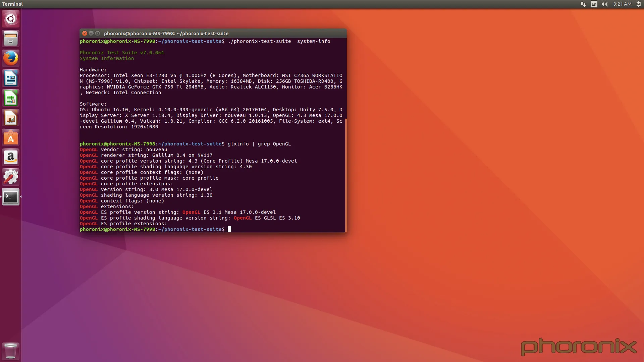Open the Trash in launcher

click(11, 351)
